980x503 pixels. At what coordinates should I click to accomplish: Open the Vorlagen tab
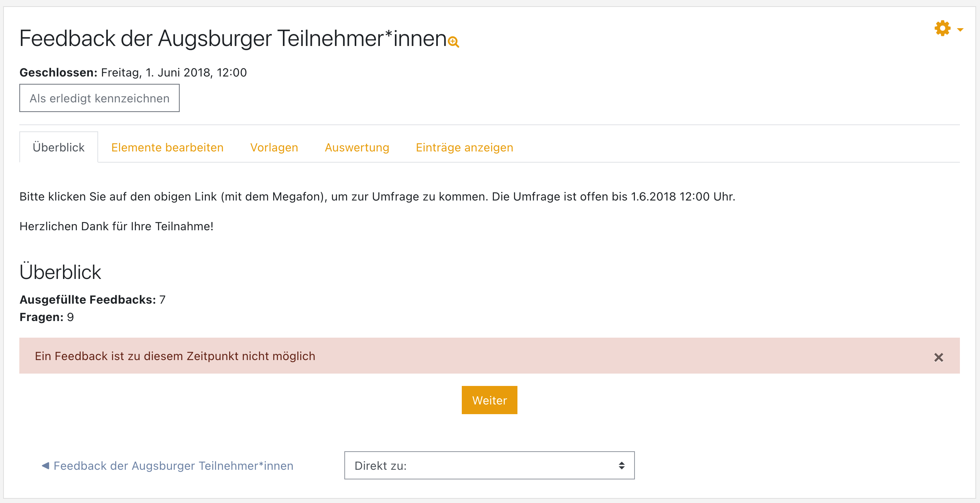coord(274,147)
